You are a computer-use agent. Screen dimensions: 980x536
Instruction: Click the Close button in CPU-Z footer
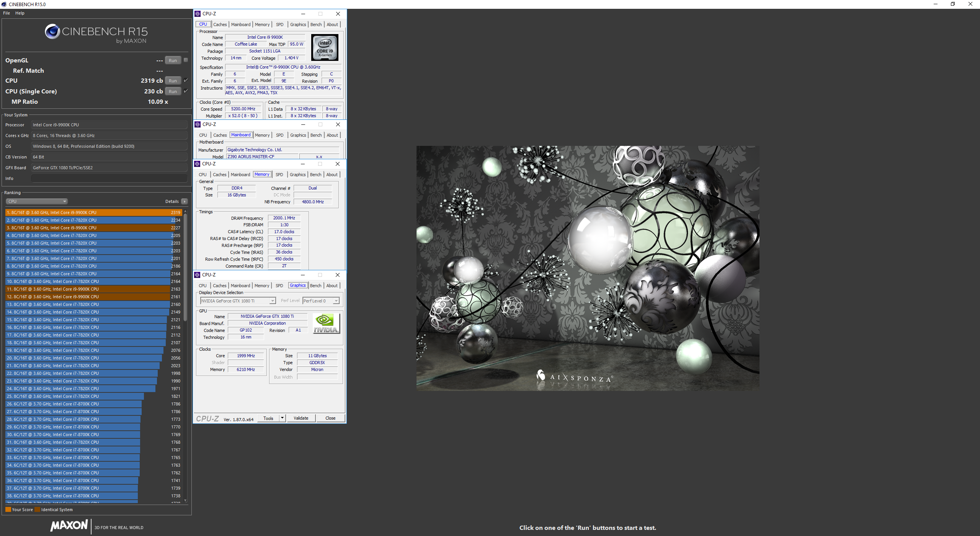(330, 418)
